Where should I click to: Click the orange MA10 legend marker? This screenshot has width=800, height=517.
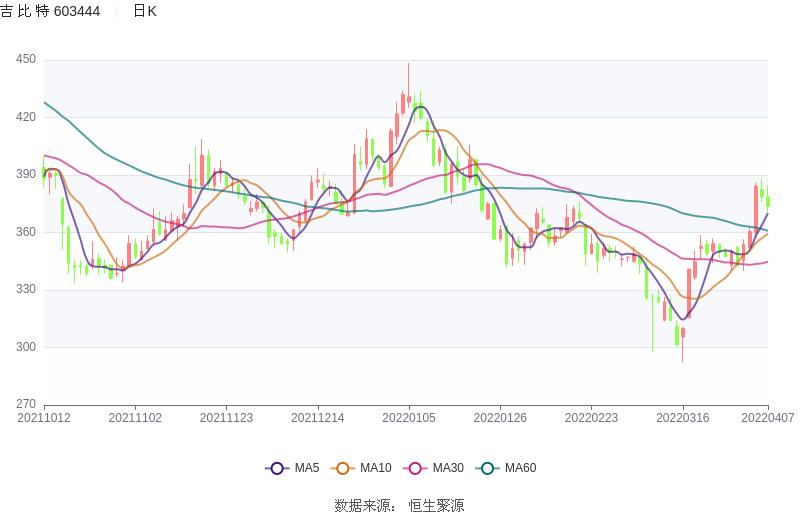[343, 468]
